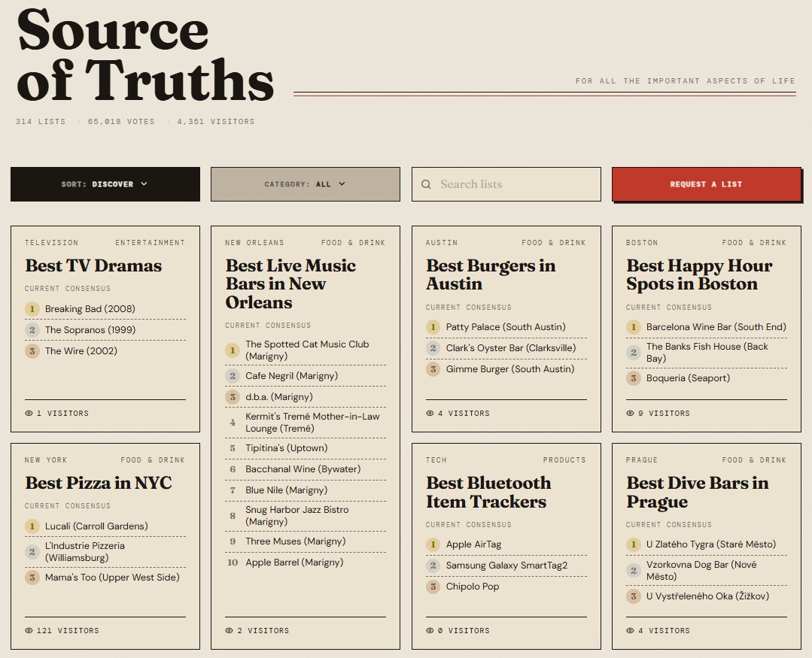Image resolution: width=812 pixels, height=658 pixels.
Task: Click the Television tag on Best TV Dramas
Action: point(52,243)
